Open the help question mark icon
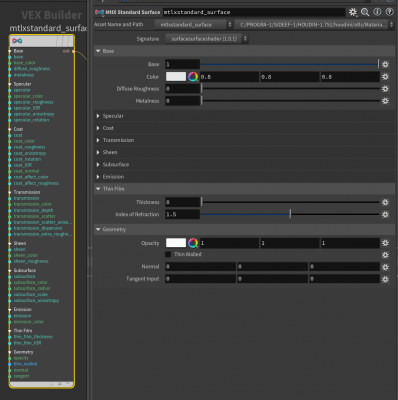Screen dimensions: 398x400 (389, 12)
